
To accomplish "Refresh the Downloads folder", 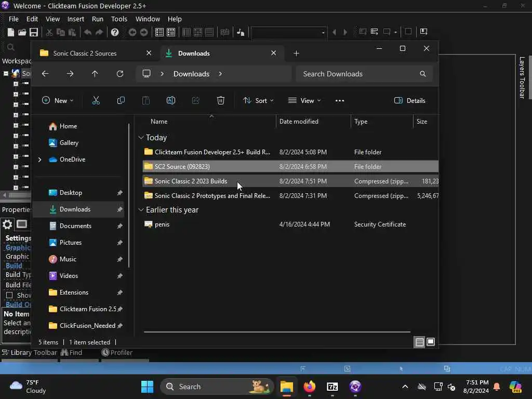I will point(120,74).
